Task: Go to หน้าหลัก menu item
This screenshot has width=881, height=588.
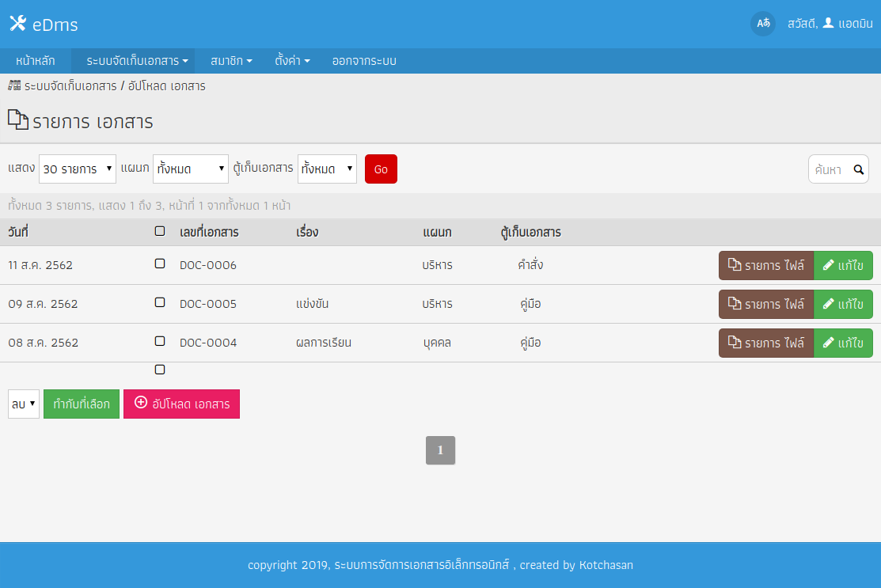Action: pyautogui.click(x=36, y=61)
